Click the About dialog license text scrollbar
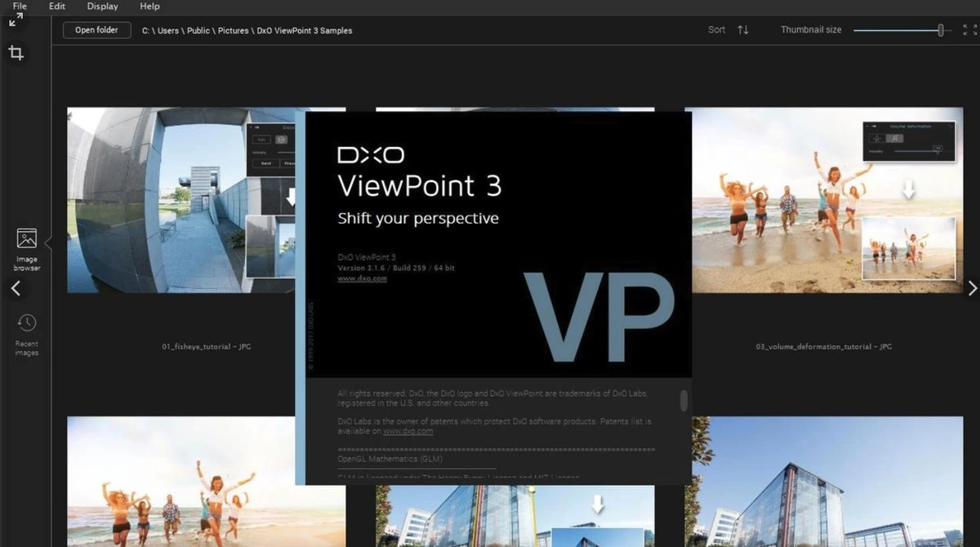Screen dimensions: 980x547 tap(684, 400)
